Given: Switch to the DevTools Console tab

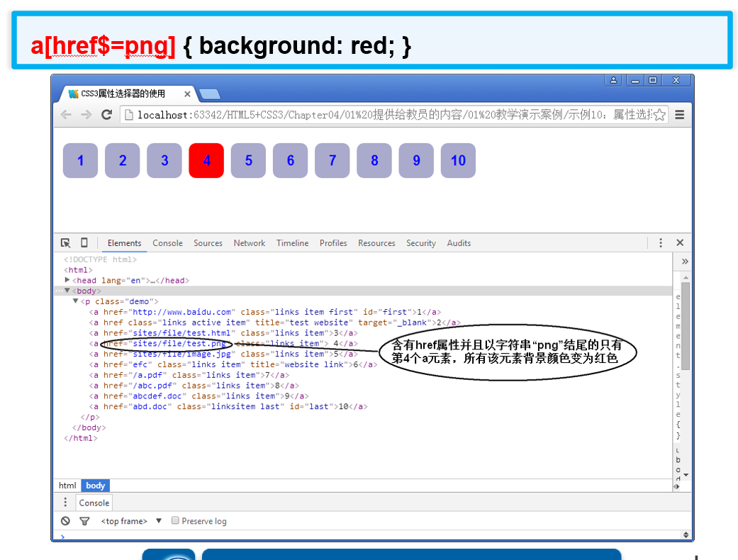Looking at the screenshot, I should click(167, 243).
